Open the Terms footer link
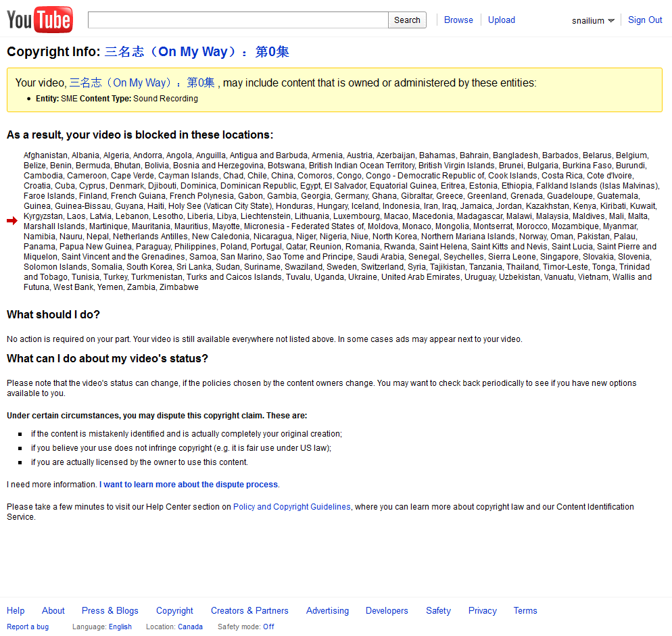The height and width of the screenshot is (636, 672). click(x=525, y=610)
